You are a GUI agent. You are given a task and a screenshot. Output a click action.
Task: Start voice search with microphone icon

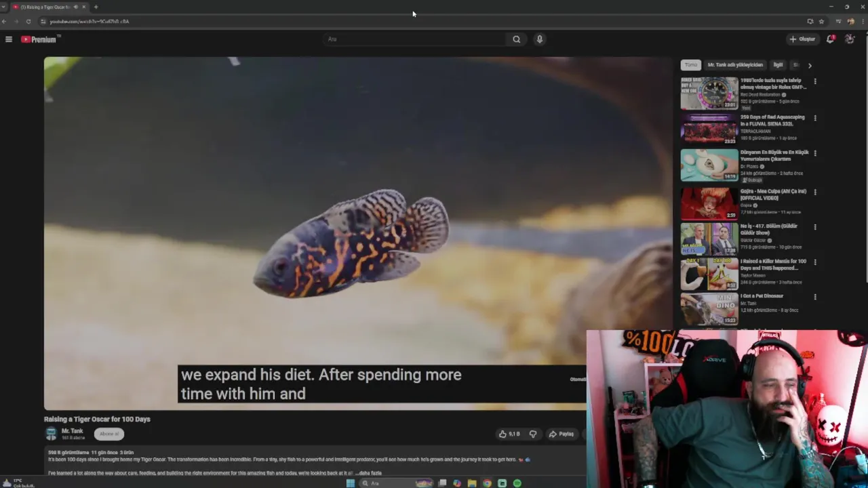click(x=540, y=39)
